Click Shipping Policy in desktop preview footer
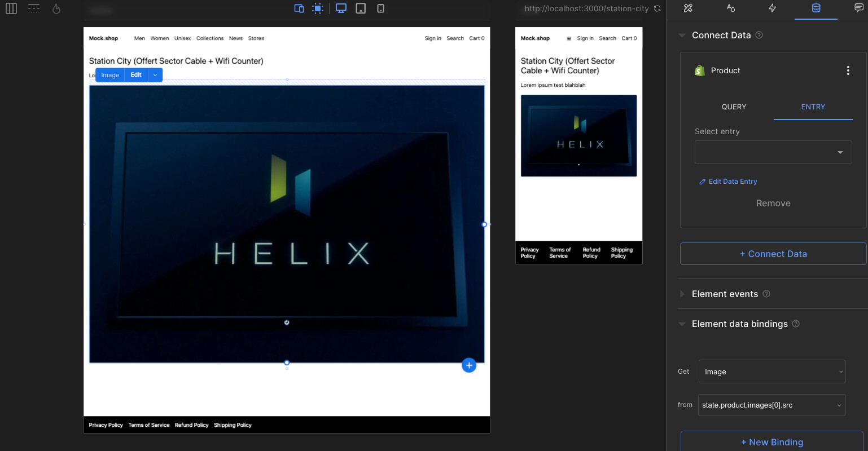 [233, 425]
